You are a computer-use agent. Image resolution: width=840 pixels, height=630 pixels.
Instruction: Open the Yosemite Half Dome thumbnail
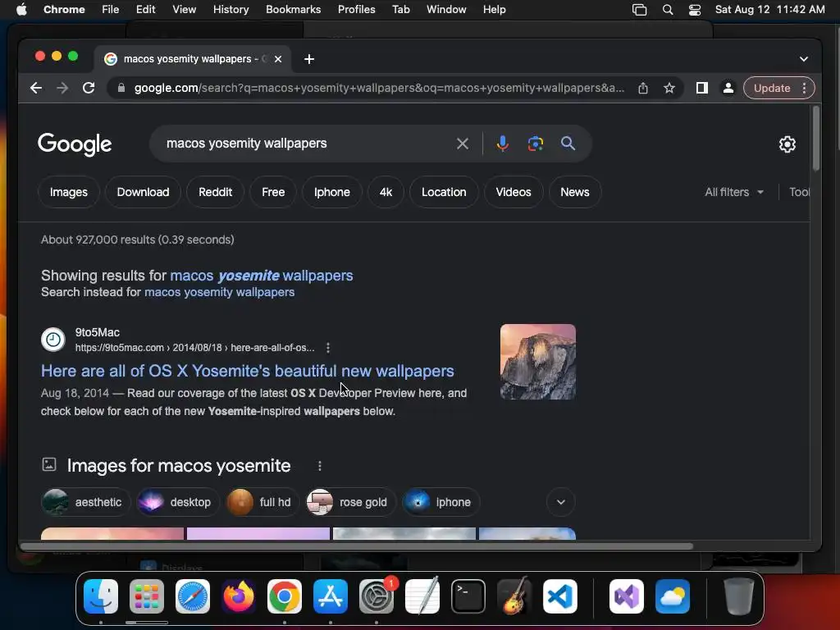538,362
